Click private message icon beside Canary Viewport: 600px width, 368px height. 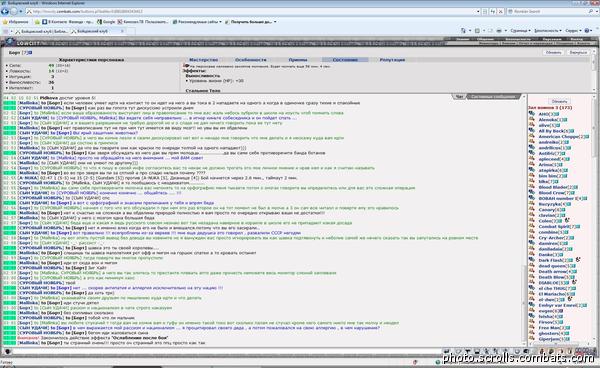click(x=532, y=210)
